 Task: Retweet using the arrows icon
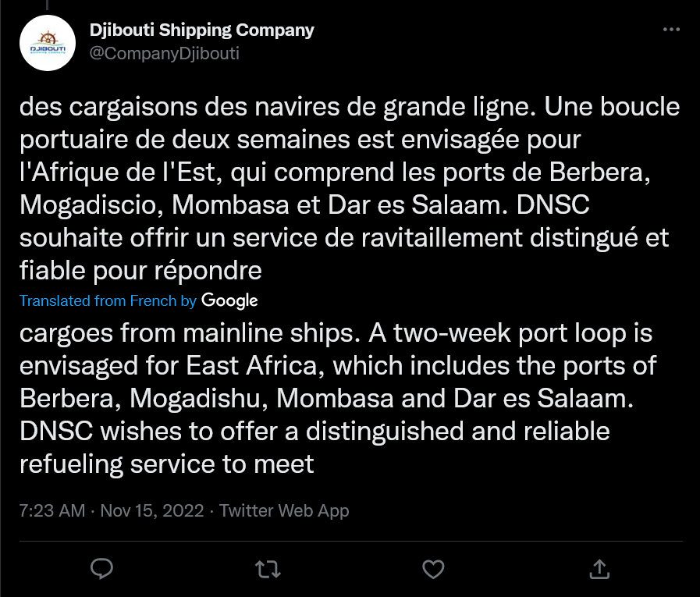(268, 570)
